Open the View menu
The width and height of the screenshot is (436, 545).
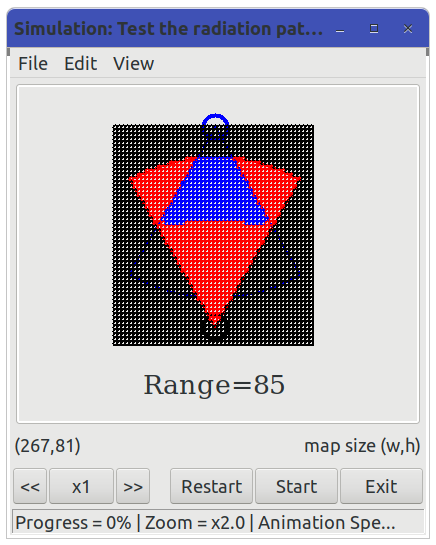coord(134,64)
